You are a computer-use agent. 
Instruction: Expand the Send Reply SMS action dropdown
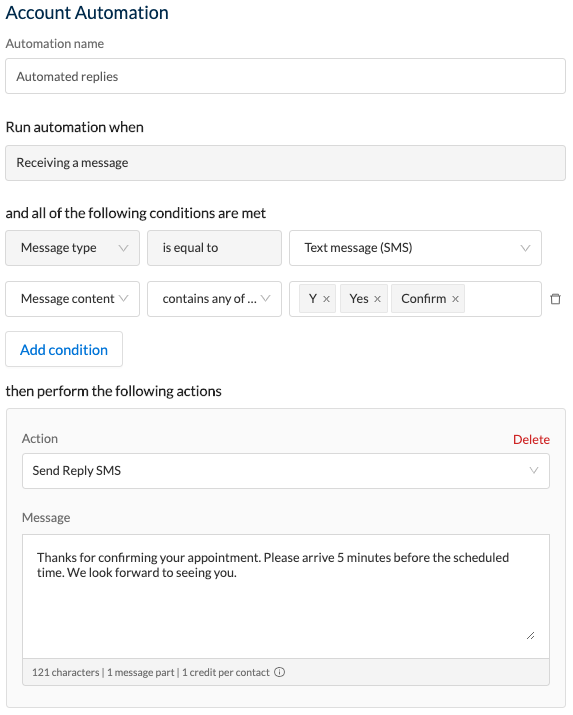pyautogui.click(x=286, y=471)
